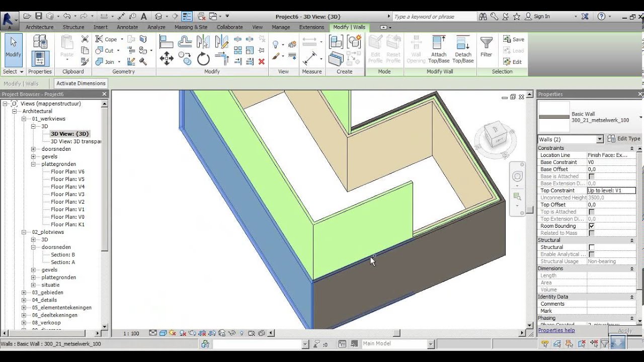Screen dimensions: 644x362
Task: Click the Activate Dimensions button
Action: coord(81,83)
